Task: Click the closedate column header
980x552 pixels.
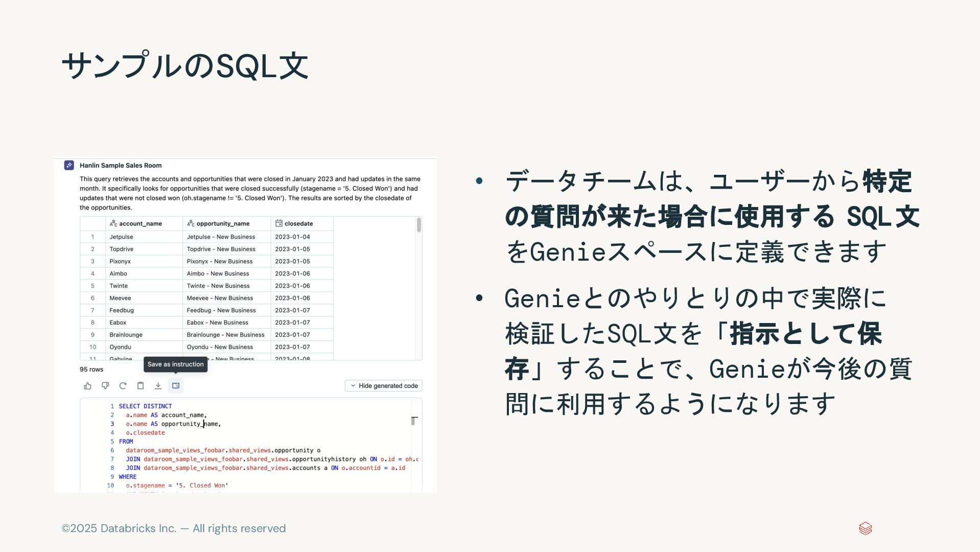Action: 302,223
